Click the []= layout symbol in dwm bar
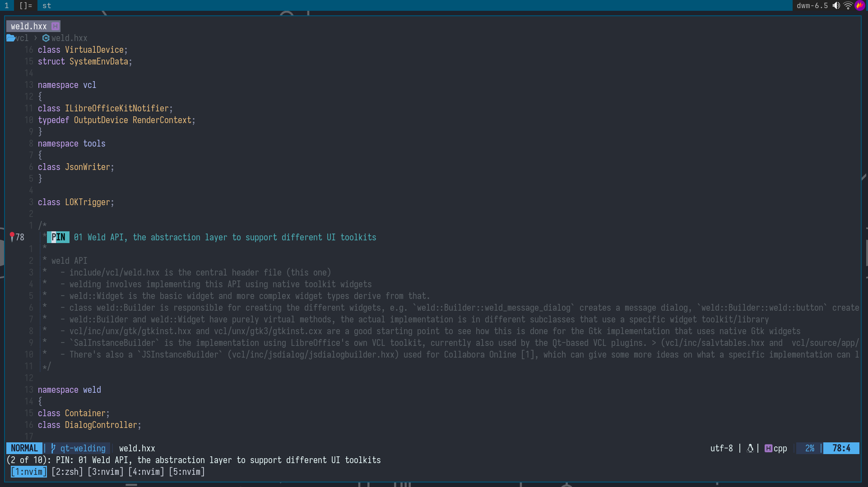The width and height of the screenshot is (868, 487). (x=26, y=5)
